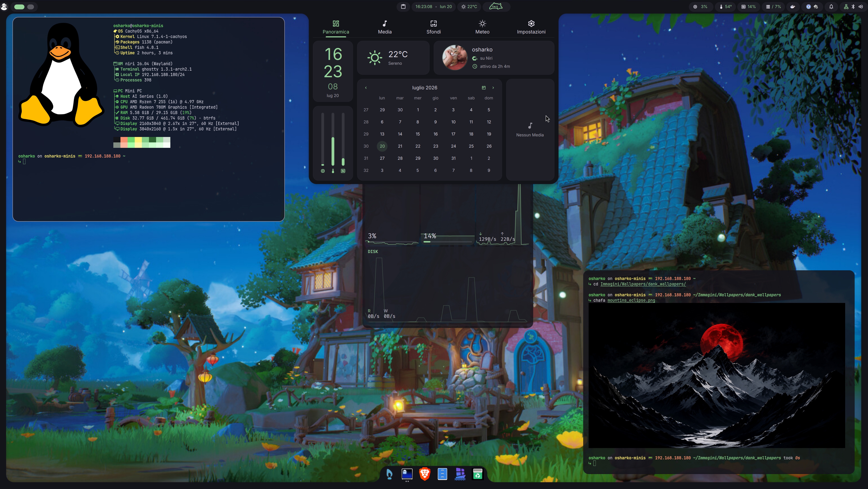This screenshot has width=868, height=489.
Task: Launch Brave browser from the dock
Action: pyautogui.click(x=425, y=474)
